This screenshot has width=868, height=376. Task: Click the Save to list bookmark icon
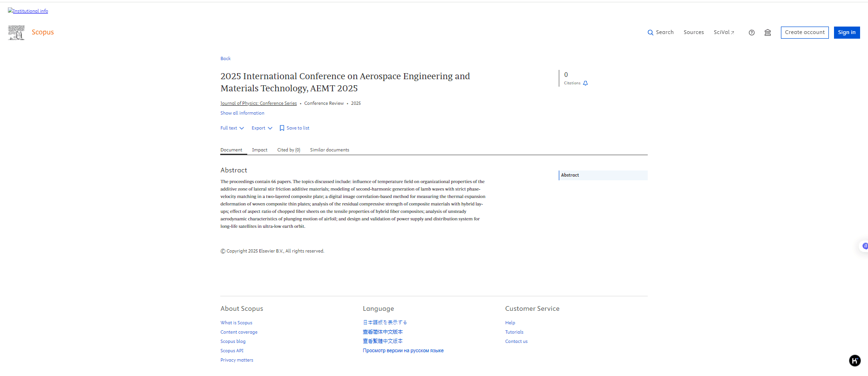(x=282, y=128)
